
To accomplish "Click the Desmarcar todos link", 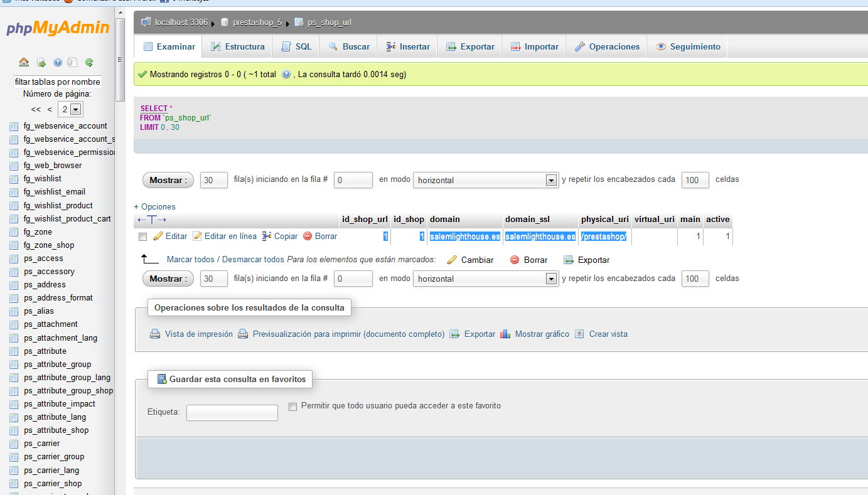I will tap(252, 260).
